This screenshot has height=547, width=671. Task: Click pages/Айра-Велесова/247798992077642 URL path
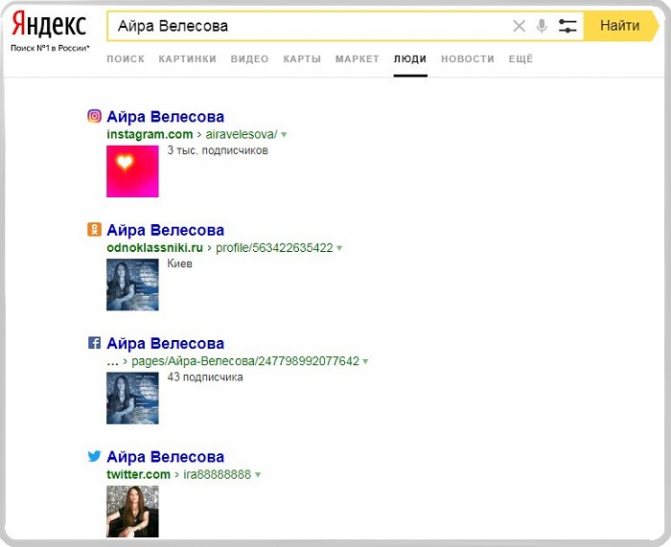pyautogui.click(x=245, y=361)
